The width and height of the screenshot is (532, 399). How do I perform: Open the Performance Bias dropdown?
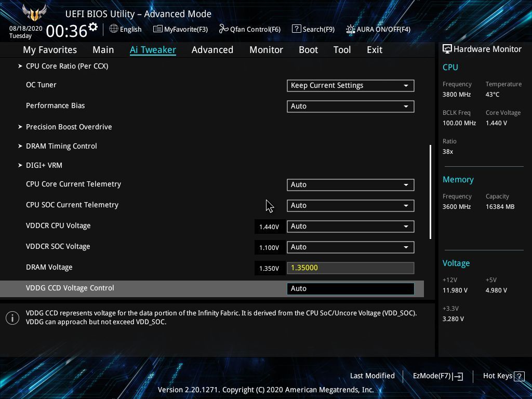click(351, 106)
